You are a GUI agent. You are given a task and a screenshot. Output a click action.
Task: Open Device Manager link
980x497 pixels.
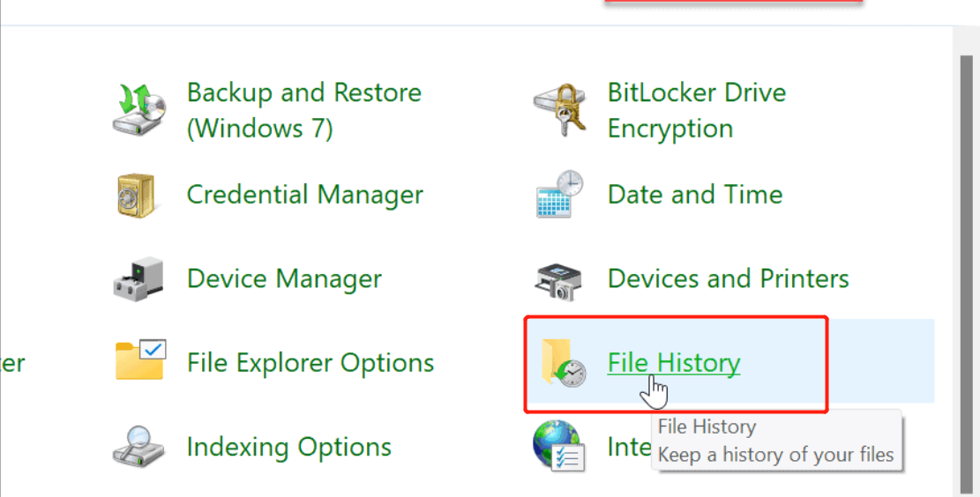pyautogui.click(x=284, y=278)
